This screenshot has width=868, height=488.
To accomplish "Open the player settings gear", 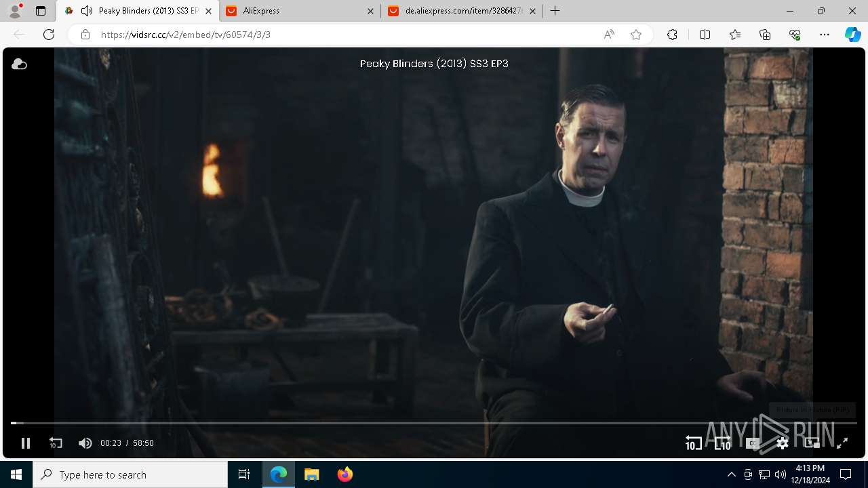I will coord(783,443).
